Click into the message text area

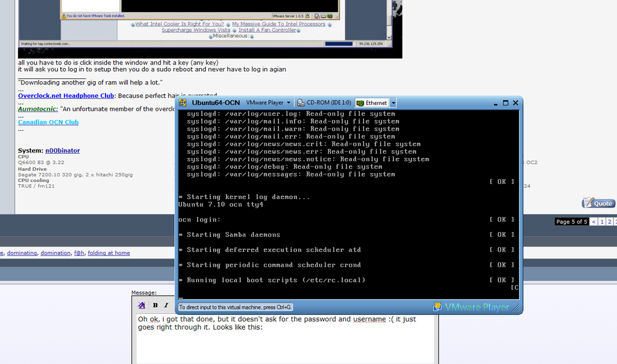(285, 339)
